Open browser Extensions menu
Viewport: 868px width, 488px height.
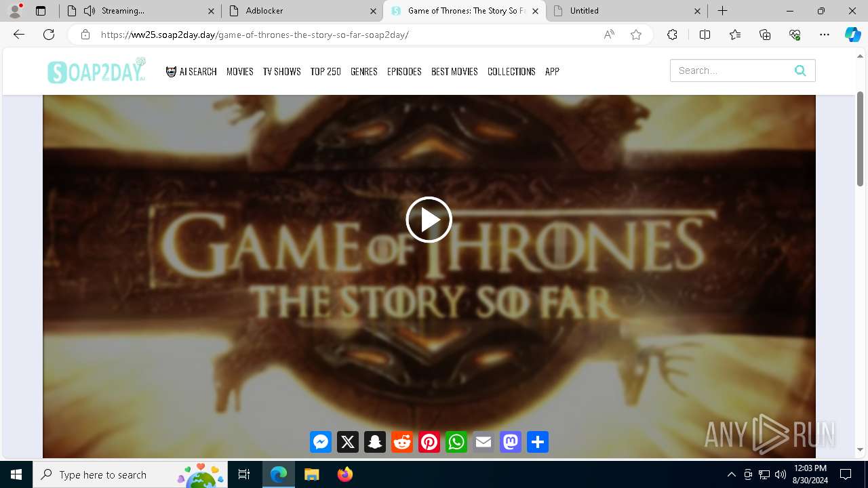click(672, 35)
